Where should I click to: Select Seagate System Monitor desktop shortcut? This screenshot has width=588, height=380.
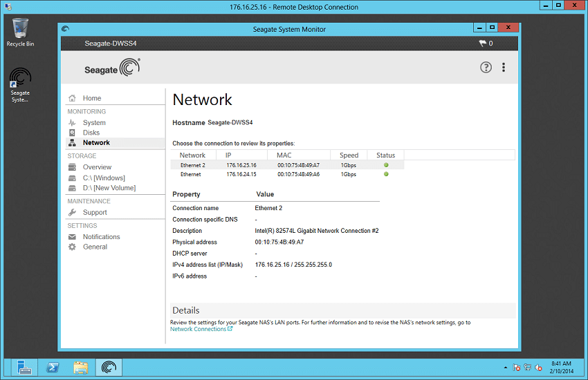(x=20, y=85)
